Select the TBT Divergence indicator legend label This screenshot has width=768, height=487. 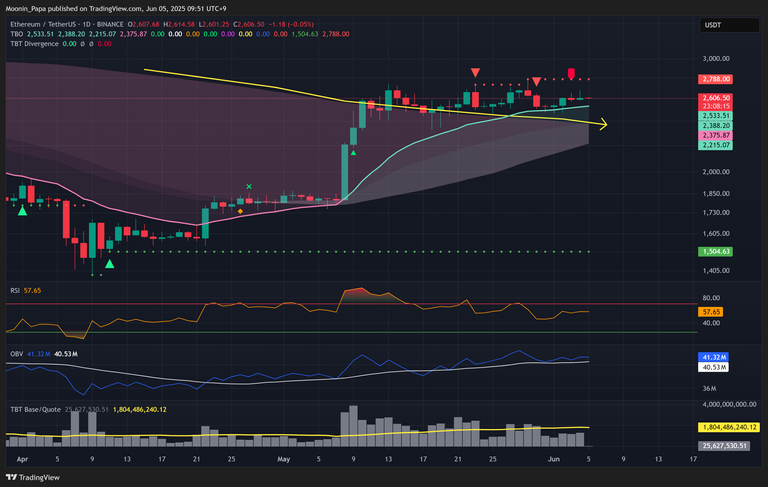[x=34, y=44]
